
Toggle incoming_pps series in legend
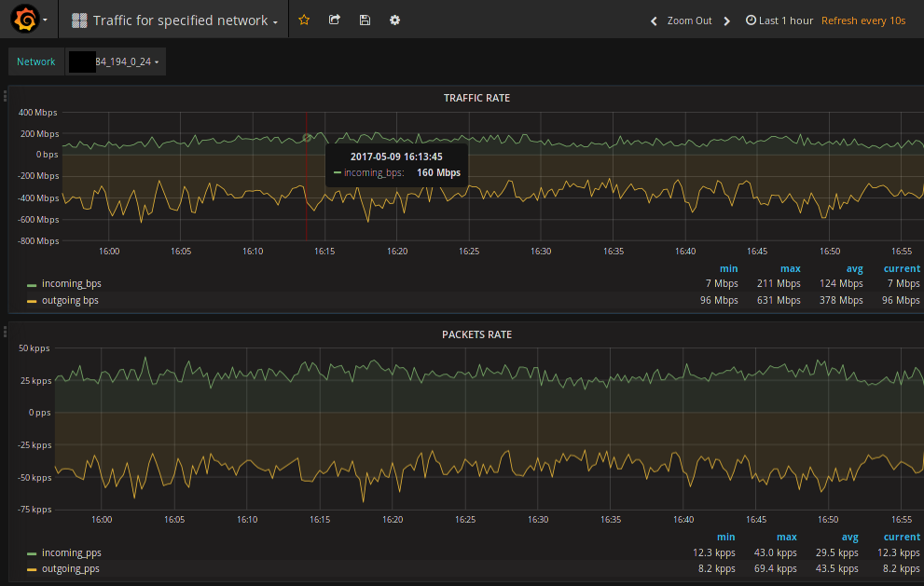tap(71, 553)
